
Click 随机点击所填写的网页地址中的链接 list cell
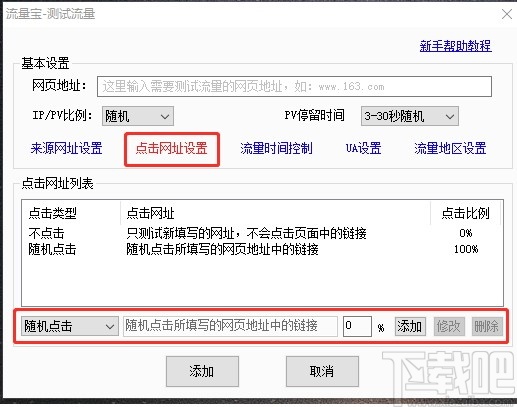coord(222,249)
